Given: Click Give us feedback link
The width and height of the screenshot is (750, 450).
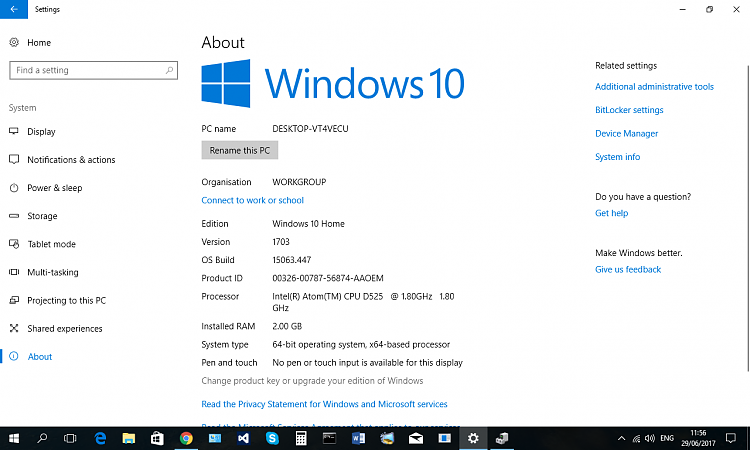Looking at the screenshot, I should point(628,270).
